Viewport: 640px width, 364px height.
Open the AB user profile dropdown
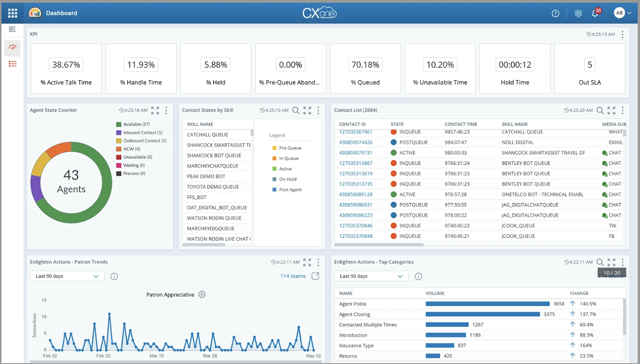coord(622,13)
